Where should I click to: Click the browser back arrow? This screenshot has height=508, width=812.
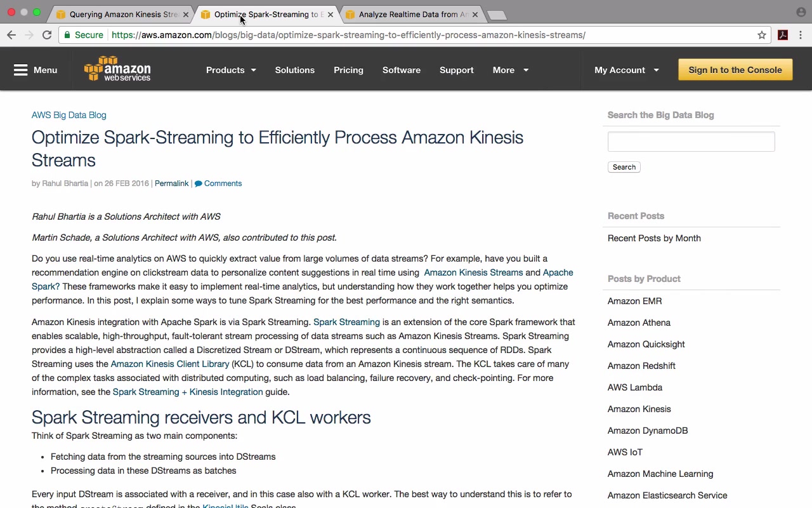11,35
